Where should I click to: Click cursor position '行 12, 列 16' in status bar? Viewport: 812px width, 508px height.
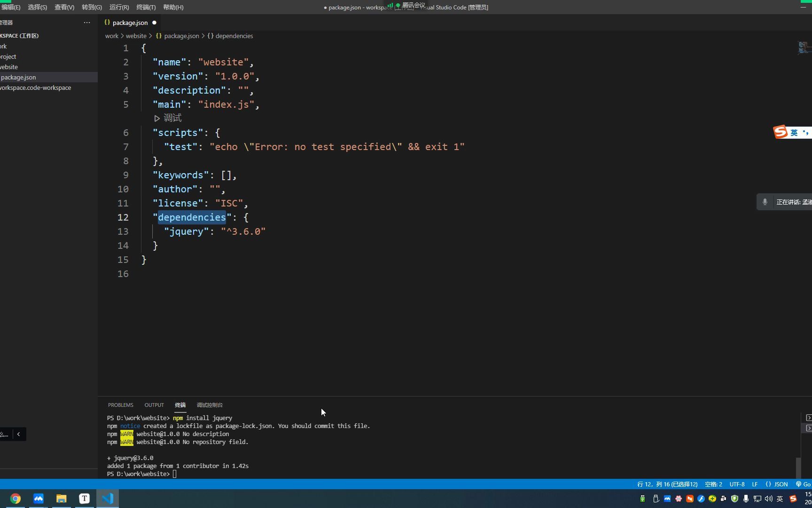pos(667,484)
